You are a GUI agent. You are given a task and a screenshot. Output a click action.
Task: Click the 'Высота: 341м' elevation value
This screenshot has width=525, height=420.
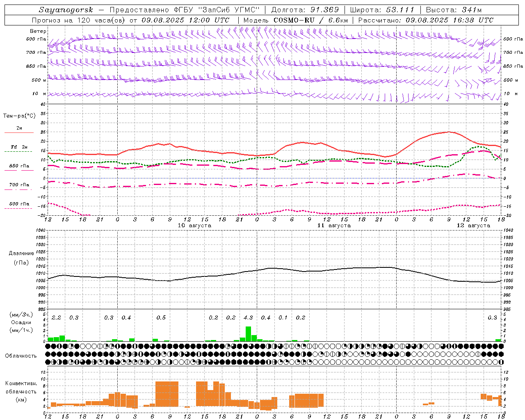(454, 10)
